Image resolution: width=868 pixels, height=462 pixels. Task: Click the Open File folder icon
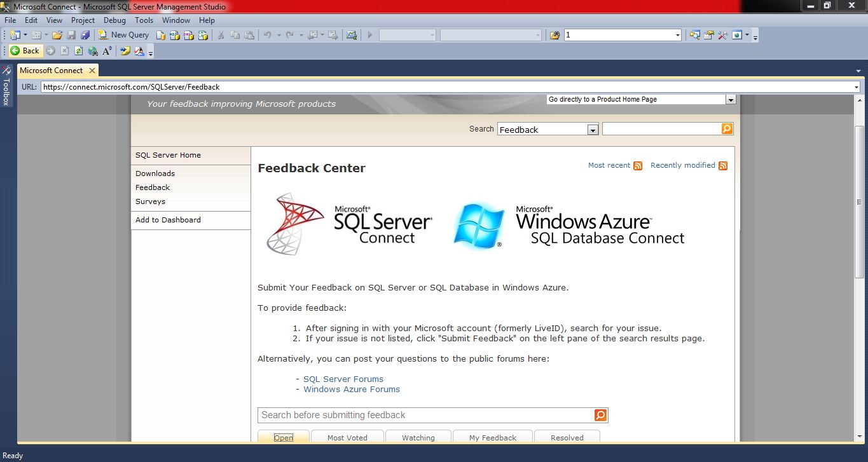pyautogui.click(x=57, y=35)
